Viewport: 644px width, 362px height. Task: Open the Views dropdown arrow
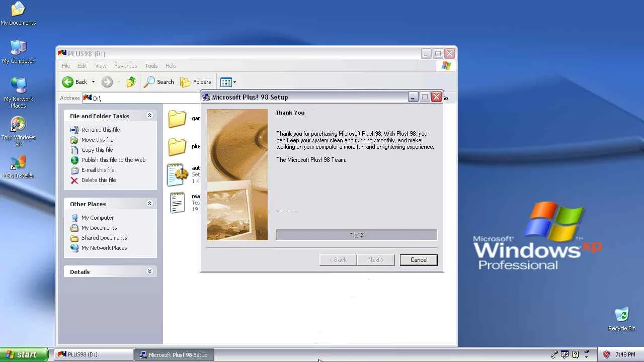[234, 82]
